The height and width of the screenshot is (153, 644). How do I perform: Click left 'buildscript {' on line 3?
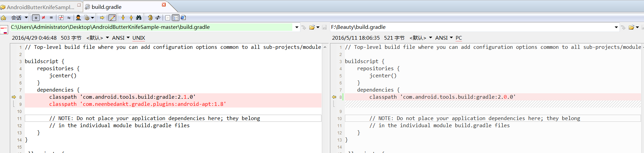pyautogui.click(x=44, y=61)
